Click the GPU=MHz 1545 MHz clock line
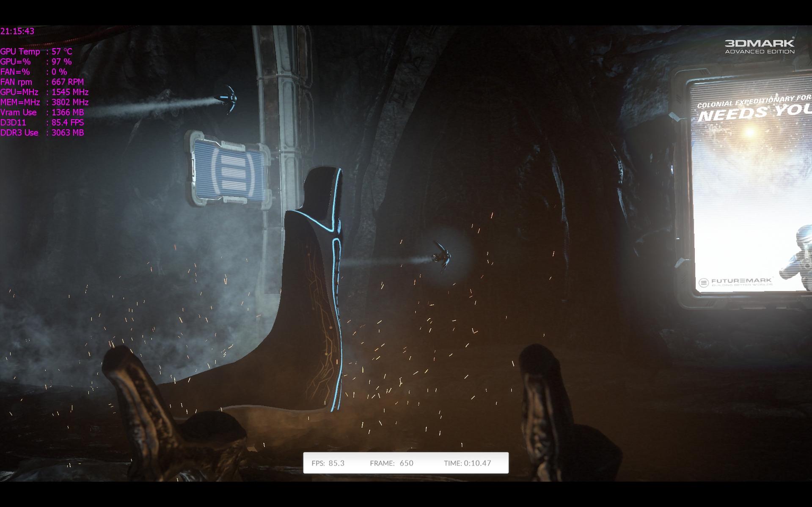The height and width of the screenshot is (507, 812). coord(44,92)
